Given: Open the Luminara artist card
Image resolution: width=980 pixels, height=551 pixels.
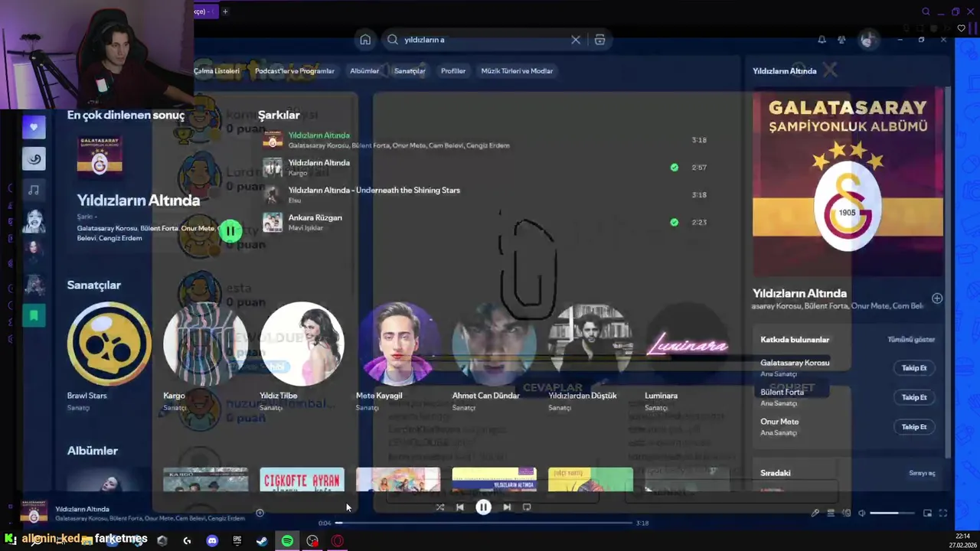Looking at the screenshot, I should (688, 356).
